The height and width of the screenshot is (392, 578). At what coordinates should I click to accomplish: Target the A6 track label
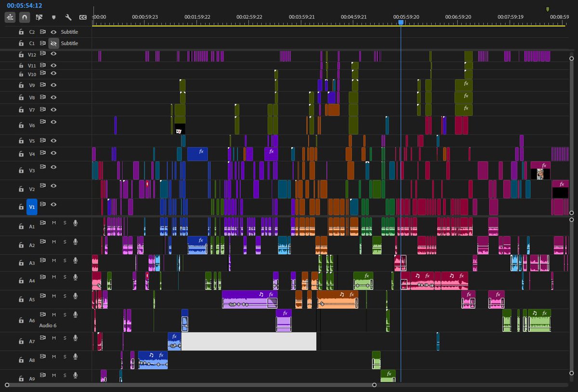(32, 320)
